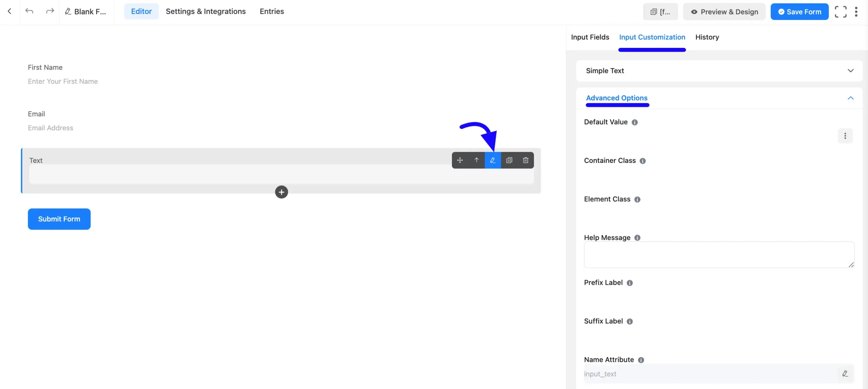This screenshot has width=868, height=389.
Task: Switch to the Input Fields tab
Action: pyautogui.click(x=590, y=37)
